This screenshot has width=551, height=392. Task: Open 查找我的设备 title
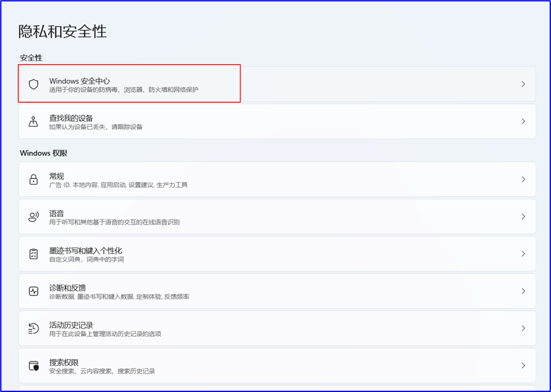point(71,119)
